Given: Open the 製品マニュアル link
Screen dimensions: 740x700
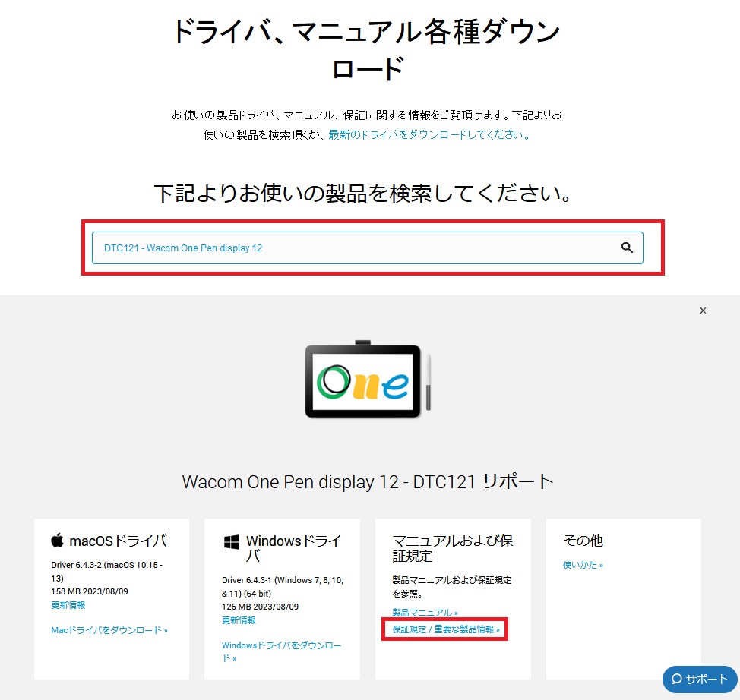Looking at the screenshot, I should point(425,613).
